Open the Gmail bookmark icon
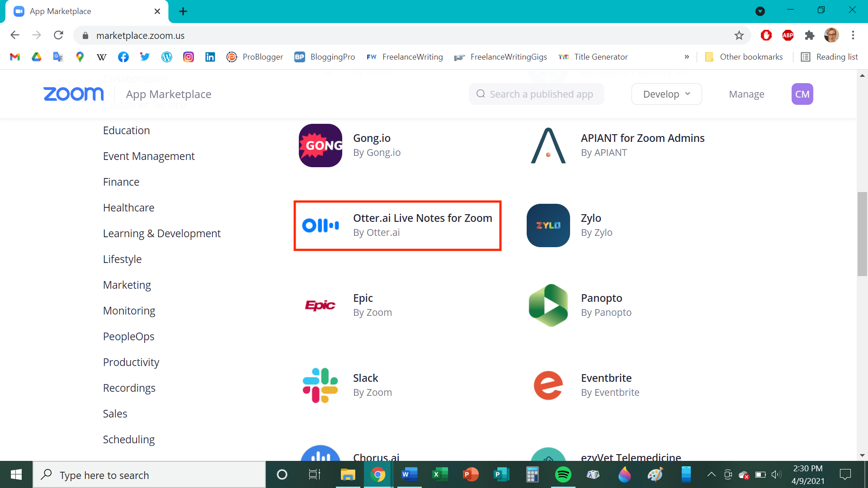Image resolution: width=868 pixels, height=488 pixels. tap(15, 57)
